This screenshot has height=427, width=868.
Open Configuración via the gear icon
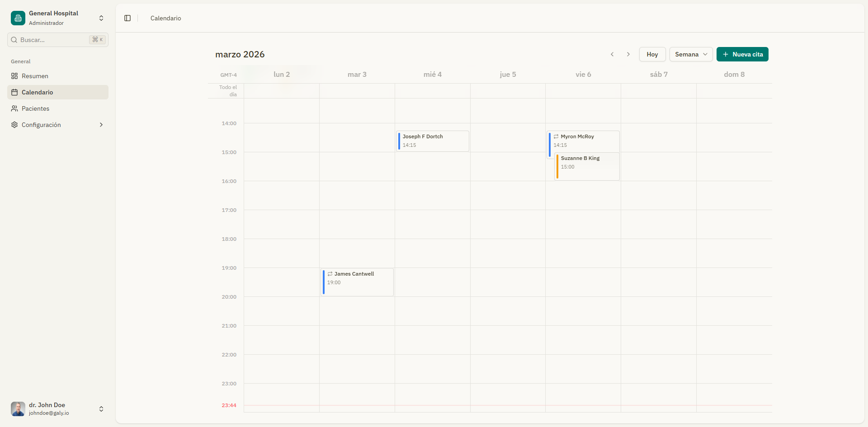[14, 125]
